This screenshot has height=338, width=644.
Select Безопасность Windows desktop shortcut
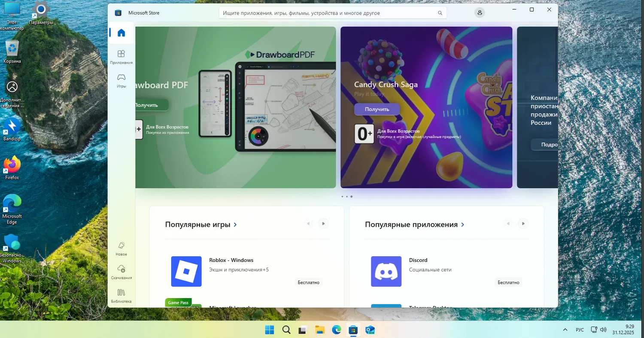coord(12,249)
